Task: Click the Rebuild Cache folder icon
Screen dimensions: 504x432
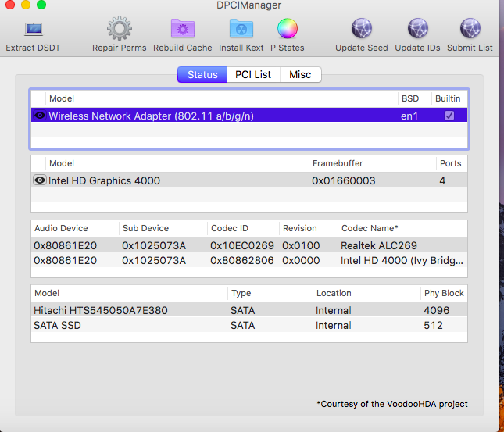Action: (182, 30)
